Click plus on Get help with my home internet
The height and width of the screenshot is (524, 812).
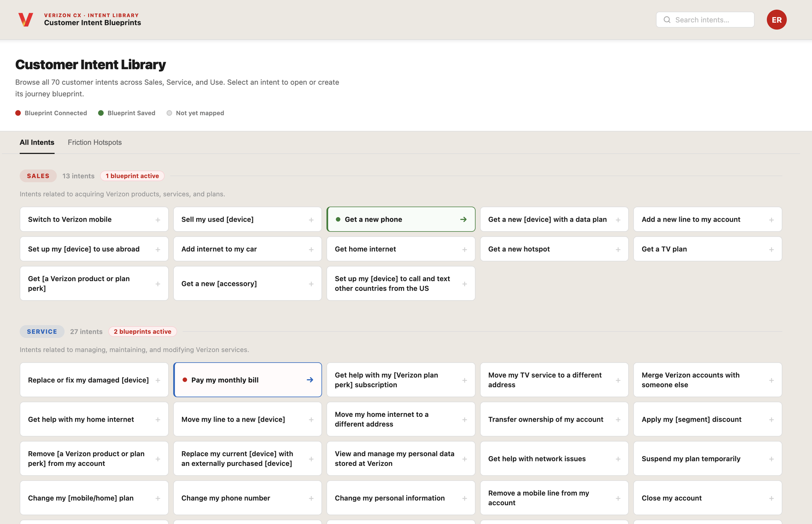coord(158,419)
